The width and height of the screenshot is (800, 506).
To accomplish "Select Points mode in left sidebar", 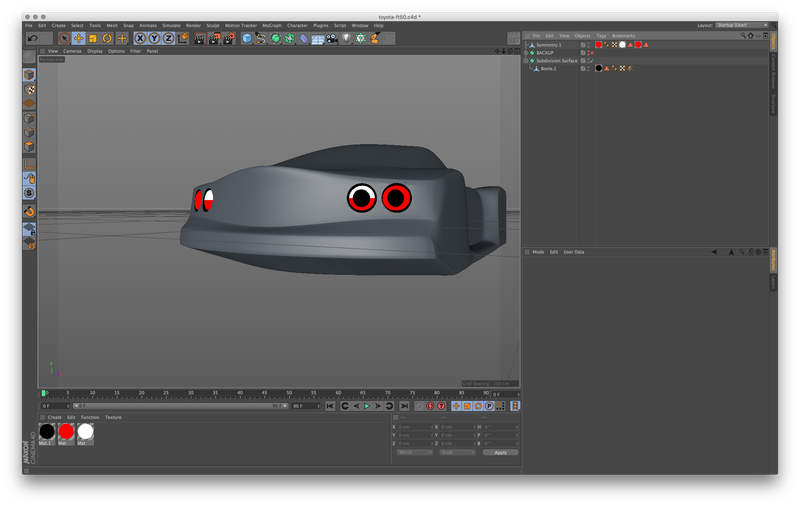I will (x=30, y=118).
